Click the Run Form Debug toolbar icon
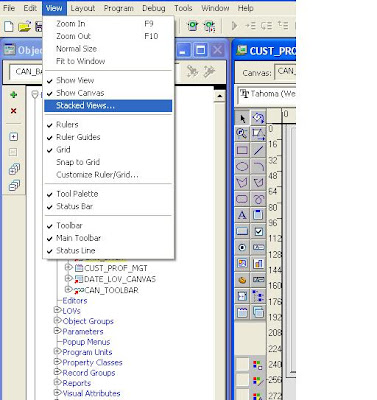This screenshot has height=400, width=377. coord(209,26)
